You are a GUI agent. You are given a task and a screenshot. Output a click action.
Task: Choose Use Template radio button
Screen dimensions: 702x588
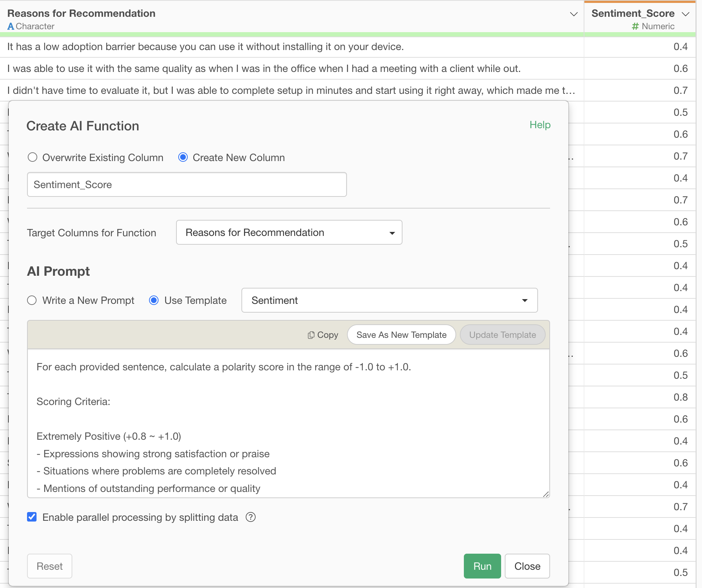coord(154,300)
